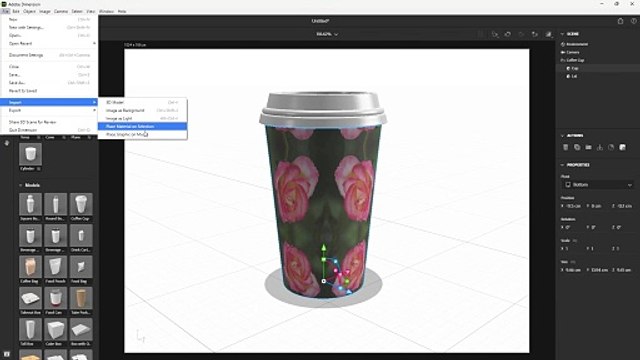Viewport: 640px width, 360px height.
Task: Click the Square Bottle model thumbnail
Action: pos(30,204)
